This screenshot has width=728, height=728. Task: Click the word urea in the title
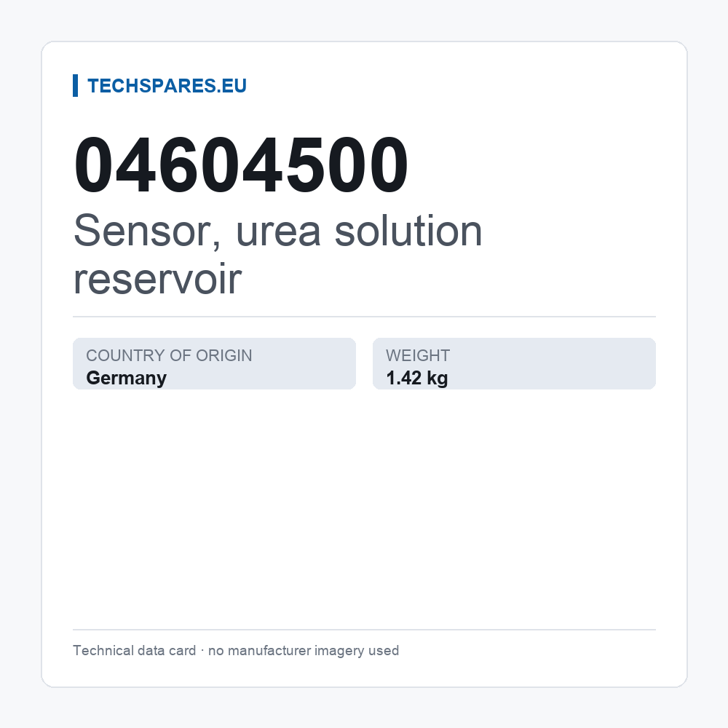(x=279, y=232)
